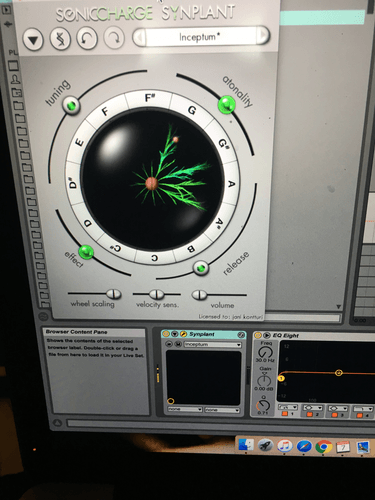Open Google Chrome from the dock

[323, 447]
